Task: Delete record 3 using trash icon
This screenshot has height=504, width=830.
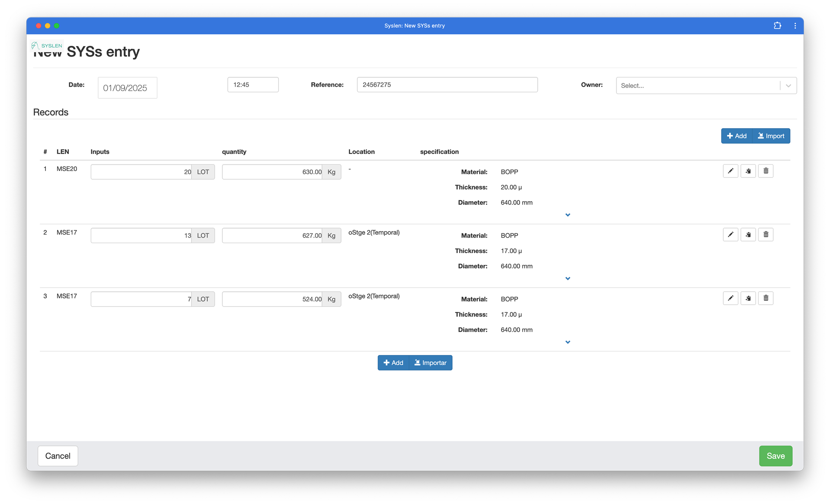Action: [x=766, y=298]
